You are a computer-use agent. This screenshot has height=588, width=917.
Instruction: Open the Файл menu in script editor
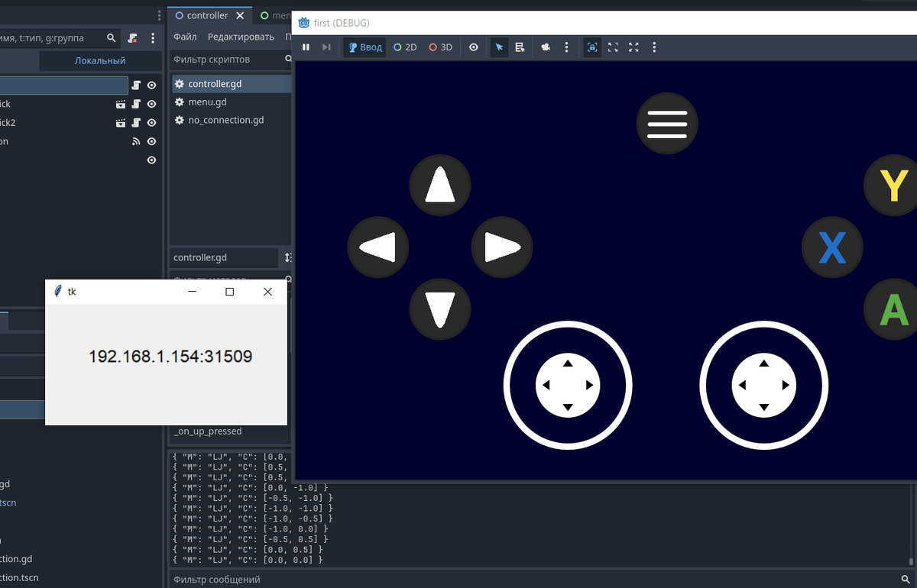pos(185,37)
